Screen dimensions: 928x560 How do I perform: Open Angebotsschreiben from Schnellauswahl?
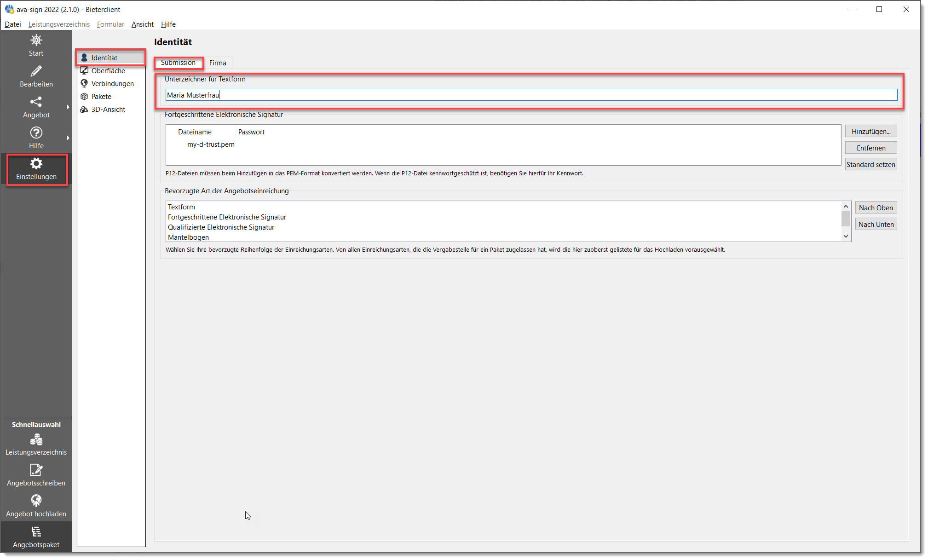(36, 475)
